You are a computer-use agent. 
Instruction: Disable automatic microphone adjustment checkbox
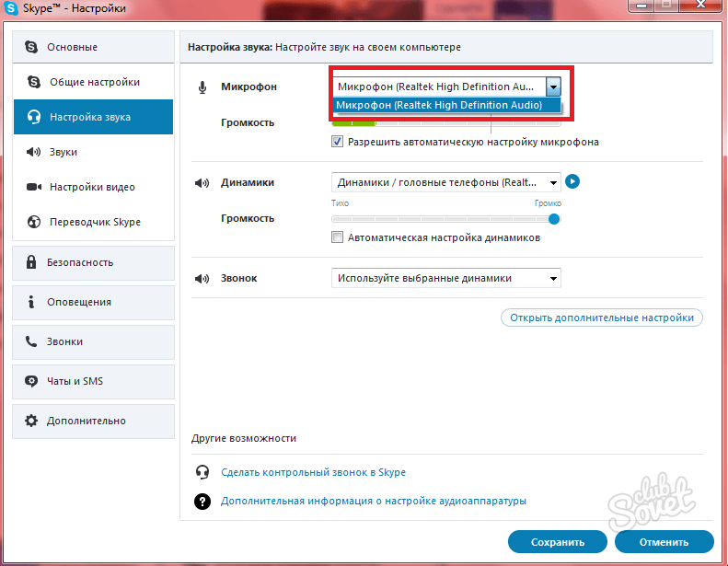click(x=338, y=142)
